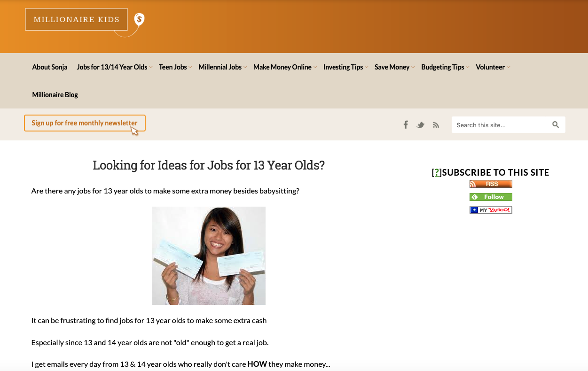The height and width of the screenshot is (371, 588).
Task: Open the Twitter bird icon
Action: (421, 125)
